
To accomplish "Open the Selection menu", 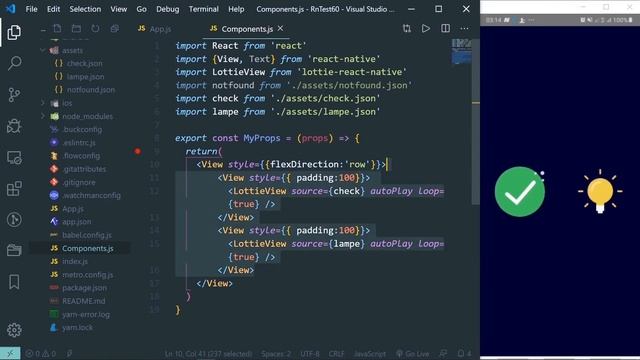I will click(x=85, y=9).
